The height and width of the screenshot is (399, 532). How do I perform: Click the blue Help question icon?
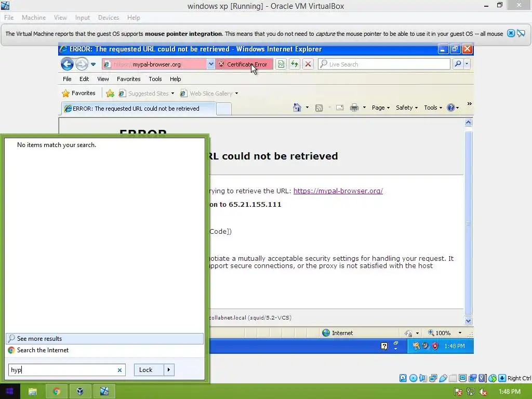coord(451,108)
